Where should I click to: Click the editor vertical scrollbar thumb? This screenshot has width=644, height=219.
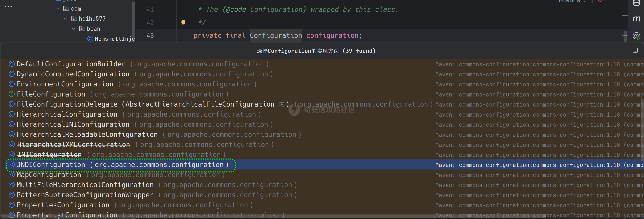click(625, 36)
